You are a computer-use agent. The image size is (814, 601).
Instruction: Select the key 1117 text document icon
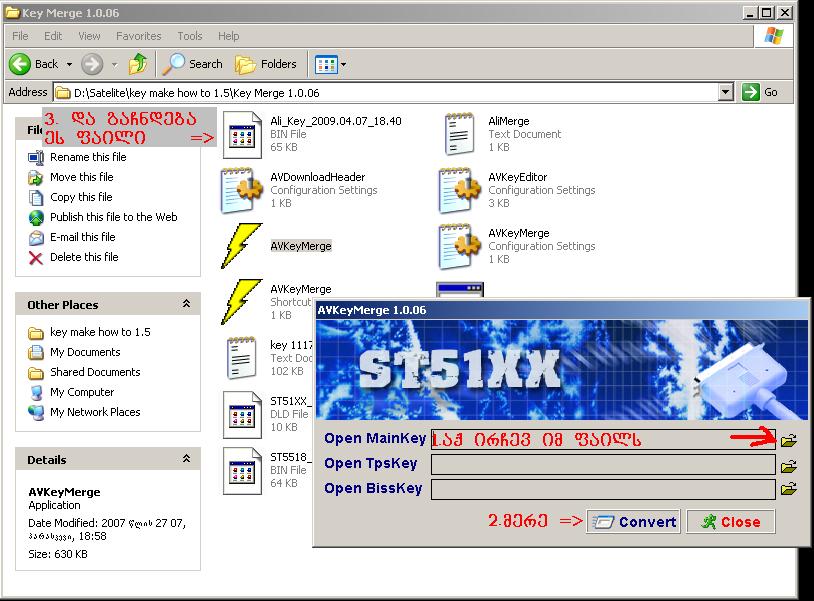coord(242,358)
